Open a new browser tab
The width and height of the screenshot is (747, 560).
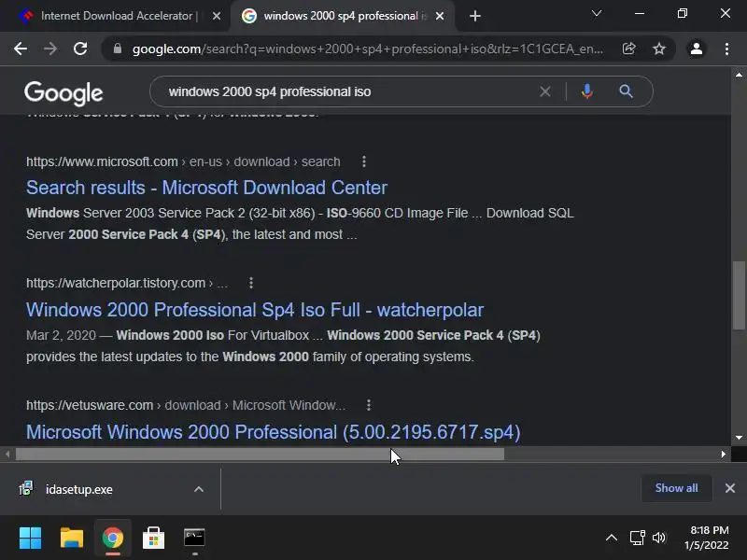(x=475, y=16)
